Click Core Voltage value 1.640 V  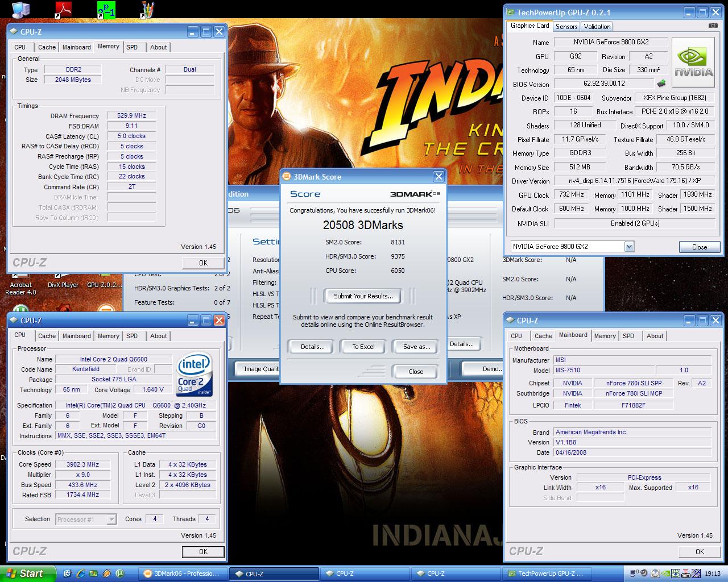153,390
